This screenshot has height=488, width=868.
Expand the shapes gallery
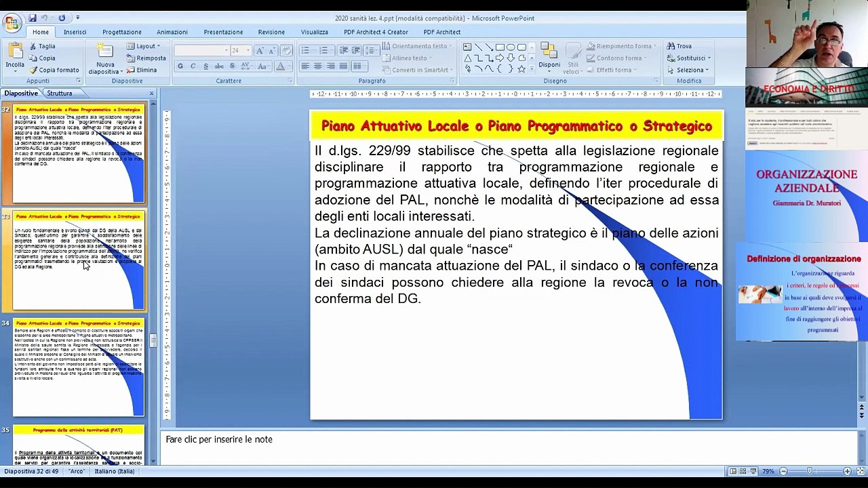pyautogui.click(x=532, y=69)
